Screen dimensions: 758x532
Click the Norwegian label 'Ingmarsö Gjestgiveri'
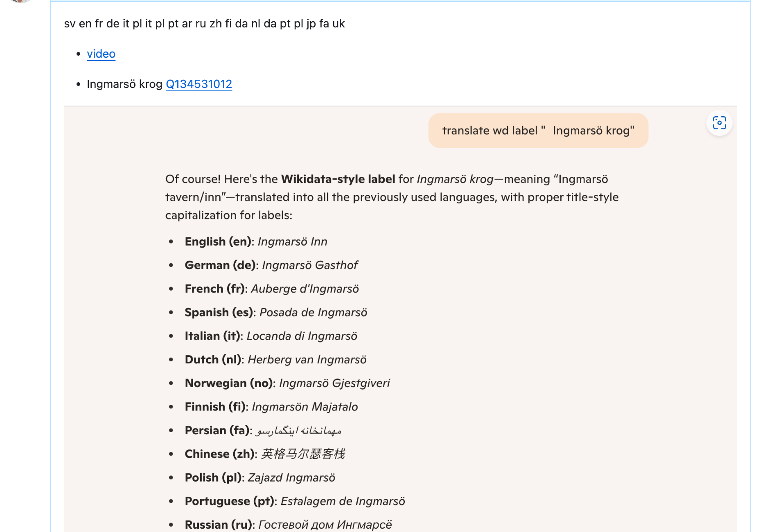point(334,383)
